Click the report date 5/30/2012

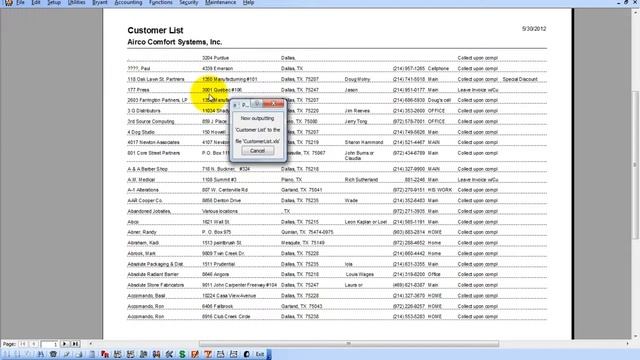point(533,29)
